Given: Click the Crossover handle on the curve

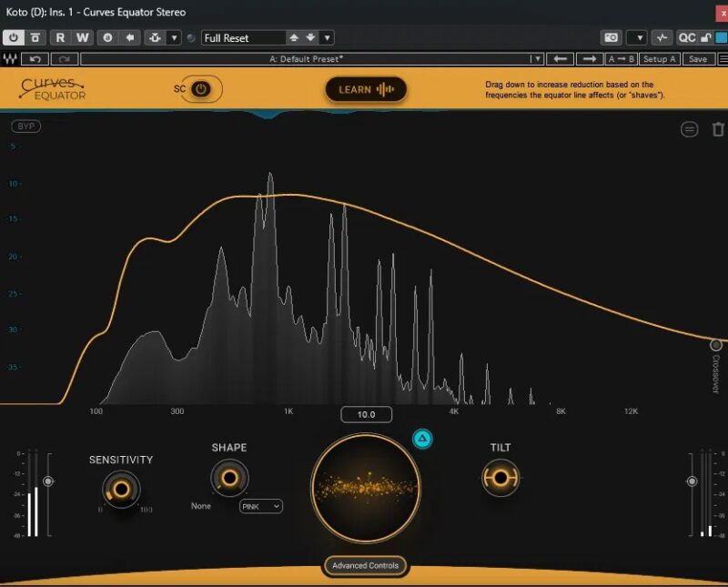Looking at the screenshot, I should tap(716, 345).
